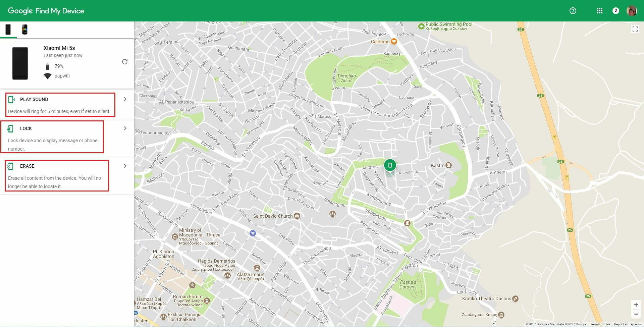Click the Xiaomi Mi 5s device name

coord(59,48)
